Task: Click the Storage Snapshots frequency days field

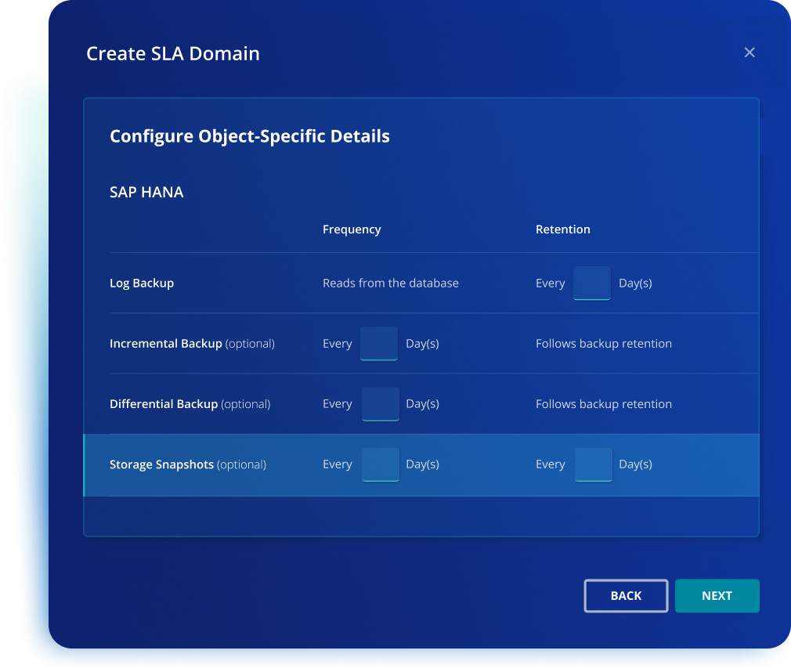Action: tap(380, 464)
